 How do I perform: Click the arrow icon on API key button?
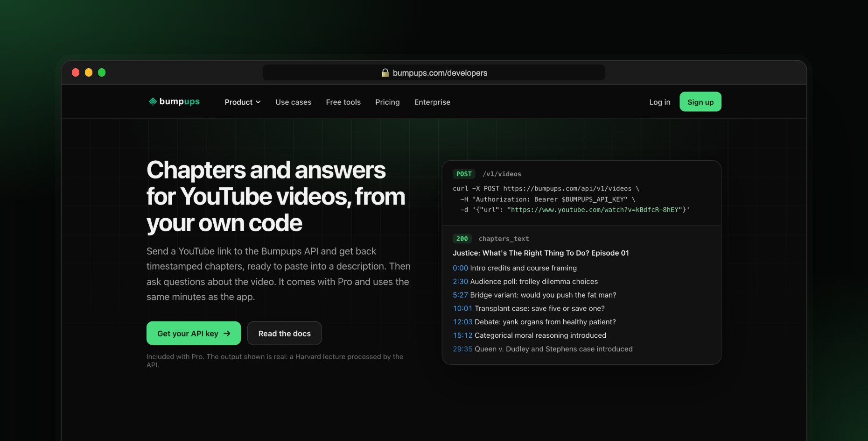(227, 333)
